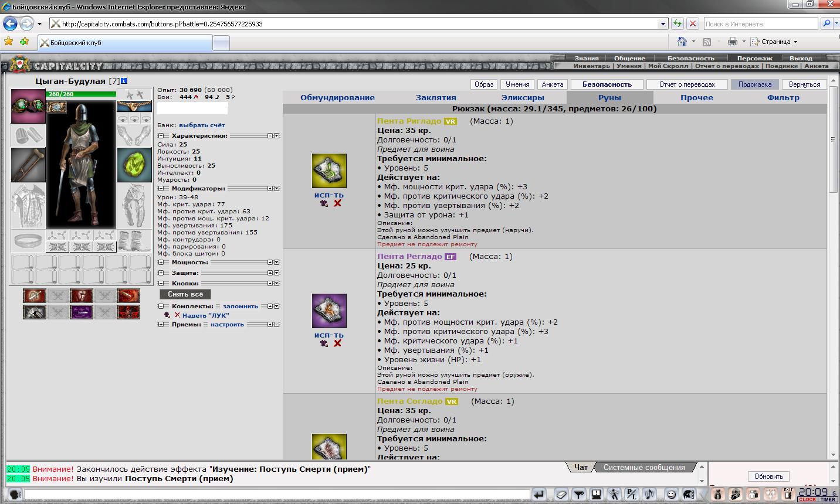Click the helmet with list icon

[689, 494]
